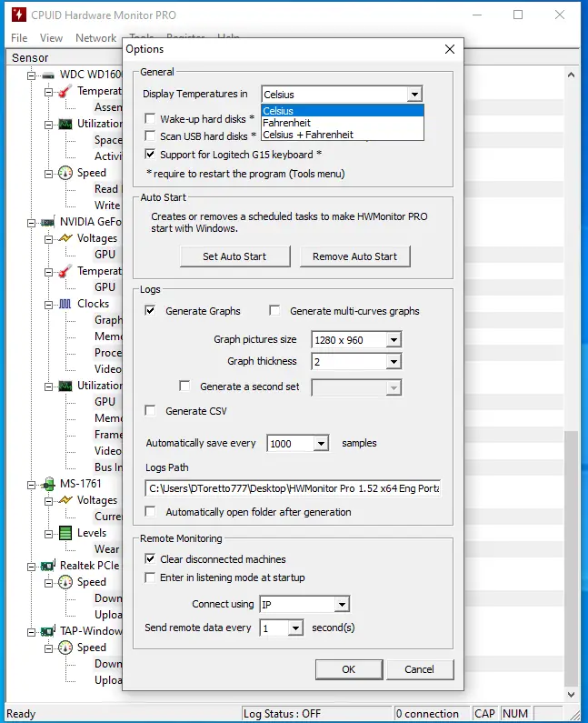Uncheck Clear disconnected machines
Screen dimensions: 588x723
pyautogui.click(x=150, y=559)
